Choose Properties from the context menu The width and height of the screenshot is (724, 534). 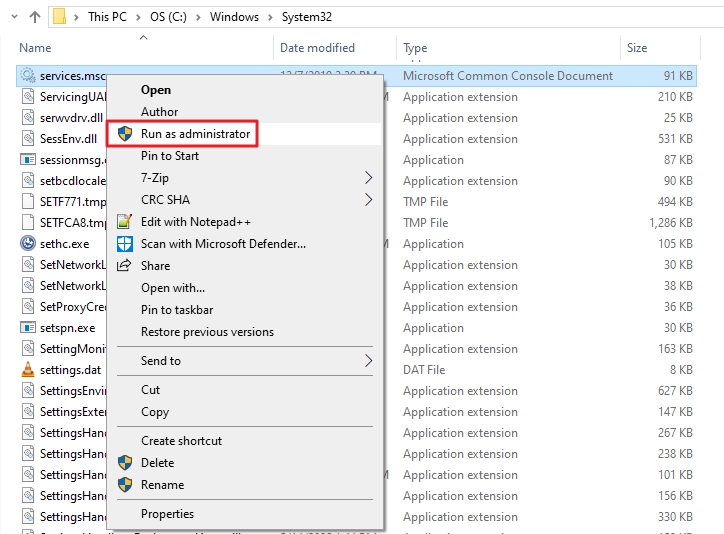pos(167,514)
